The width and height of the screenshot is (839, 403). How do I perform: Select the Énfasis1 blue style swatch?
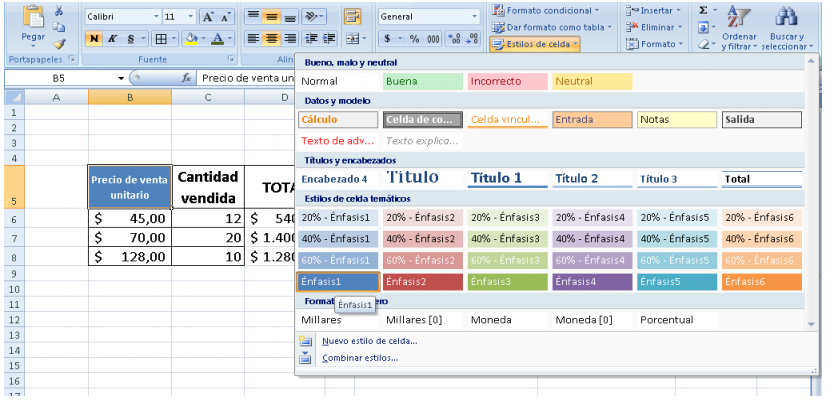point(338,282)
